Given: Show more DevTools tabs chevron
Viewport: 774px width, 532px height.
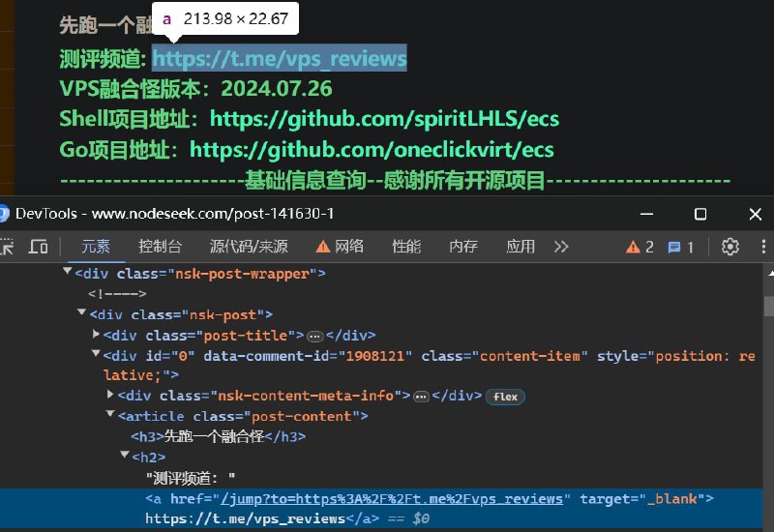Looking at the screenshot, I should point(561,247).
